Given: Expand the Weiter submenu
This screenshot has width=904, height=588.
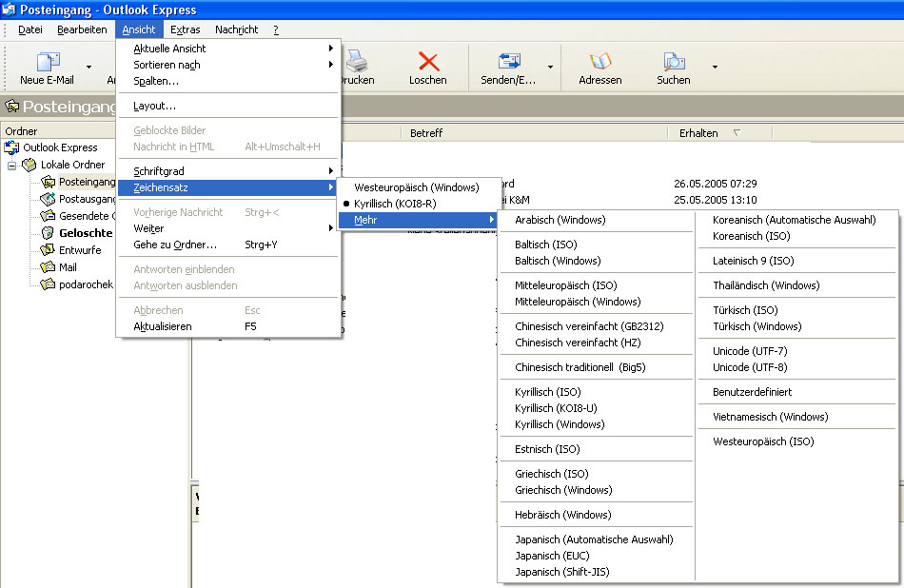Looking at the screenshot, I should 228,228.
